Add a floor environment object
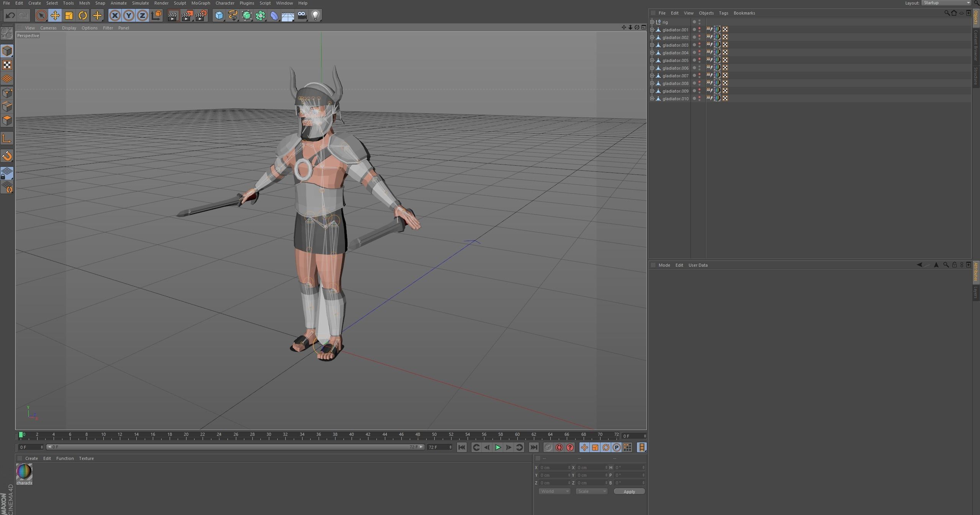This screenshot has height=515, width=980. pos(288,16)
